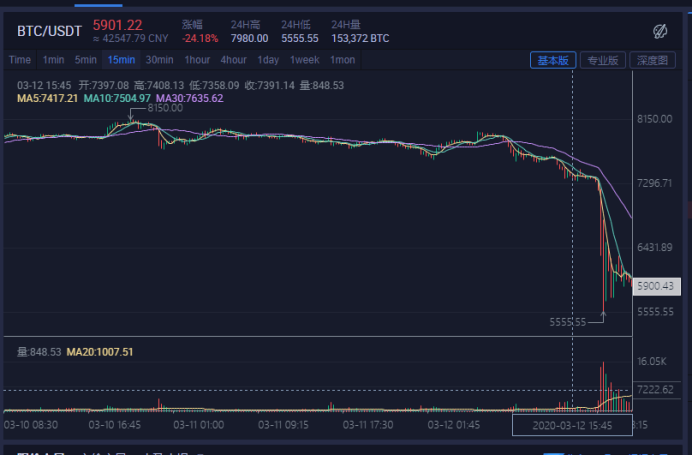Image resolution: width=693 pixels, height=455 pixels.
Task: Switch chart to 1hour candles
Action: coord(197,60)
